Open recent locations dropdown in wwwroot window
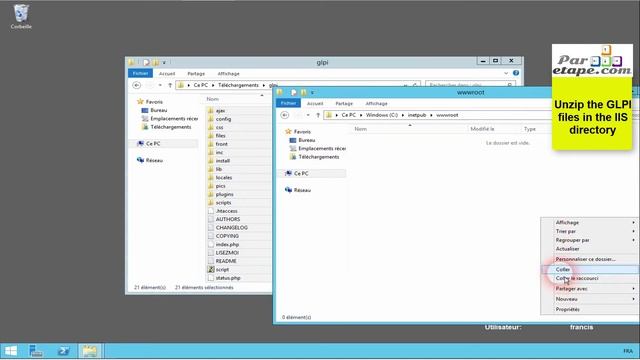Image resolution: width=640 pixels, height=360 pixels. tap(308, 116)
